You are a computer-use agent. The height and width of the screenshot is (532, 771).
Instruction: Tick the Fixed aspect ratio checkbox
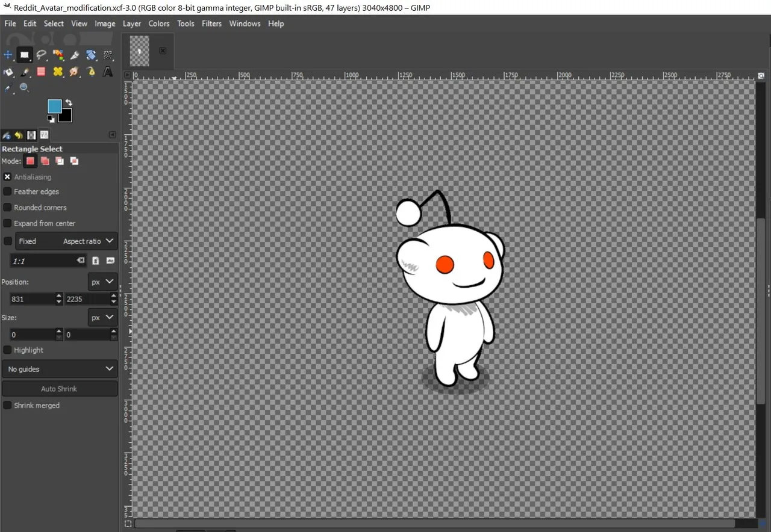pyautogui.click(x=7, y=241)
